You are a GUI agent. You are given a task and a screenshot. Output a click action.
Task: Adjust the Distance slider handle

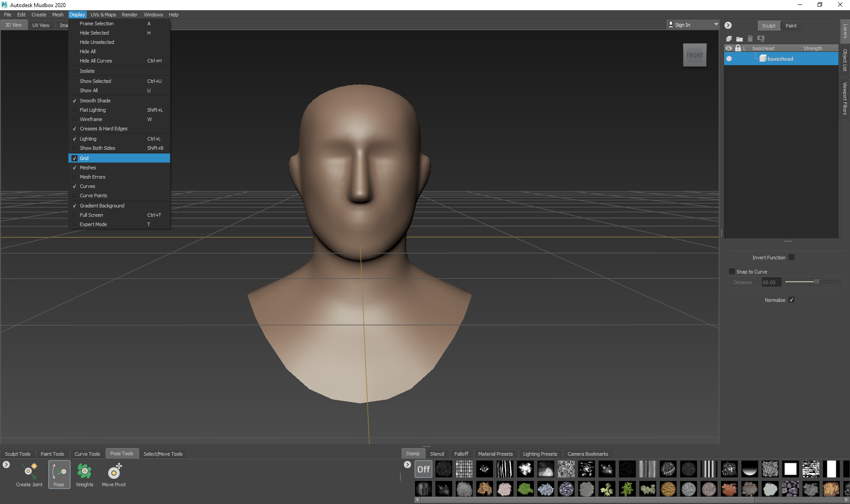(x=817, y=282)
